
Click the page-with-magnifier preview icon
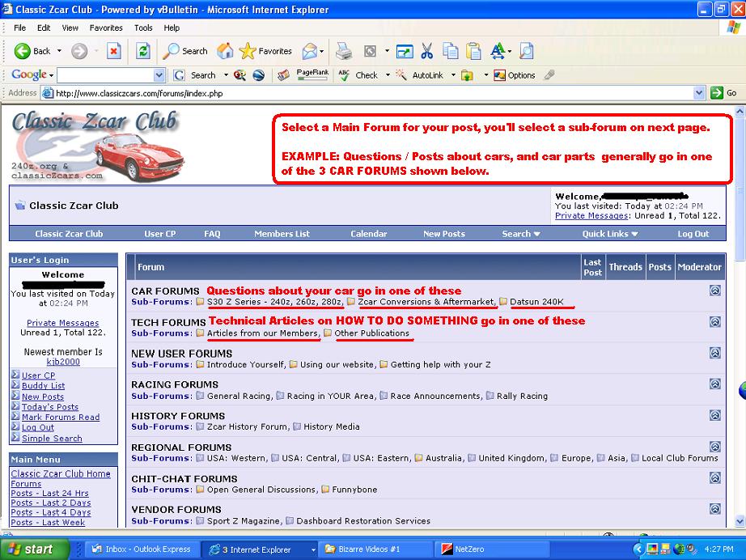(526, 51)
